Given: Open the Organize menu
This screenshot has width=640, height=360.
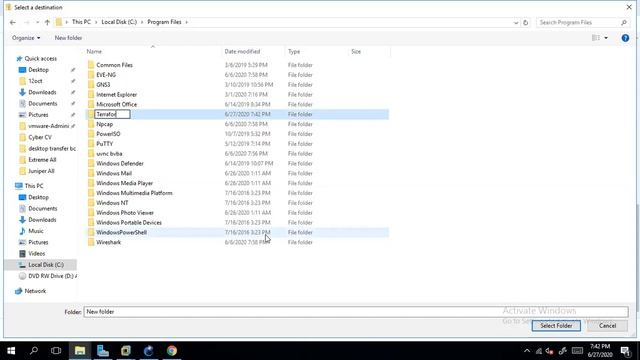Looking at the screenshot, I should (x=26, y=38).
